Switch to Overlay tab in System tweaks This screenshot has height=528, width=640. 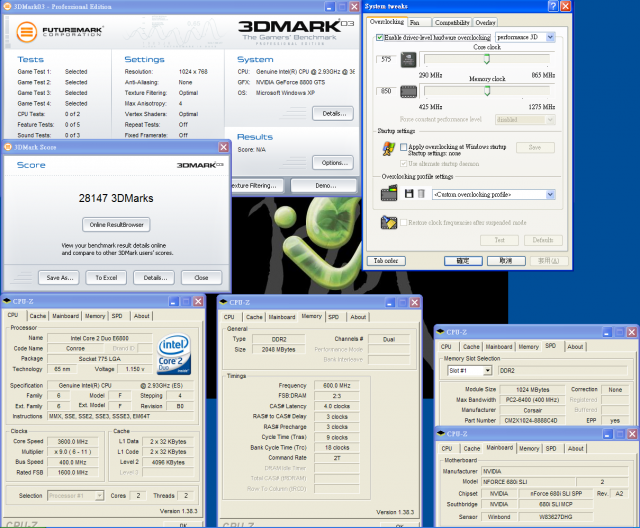[x=485, y=22]
